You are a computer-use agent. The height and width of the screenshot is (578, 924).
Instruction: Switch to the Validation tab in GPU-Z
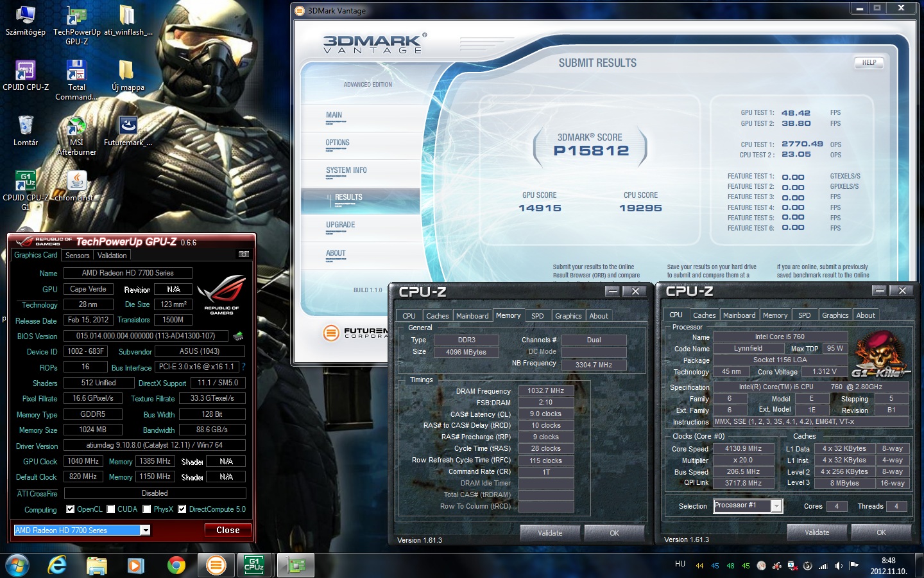coord(112,256)
